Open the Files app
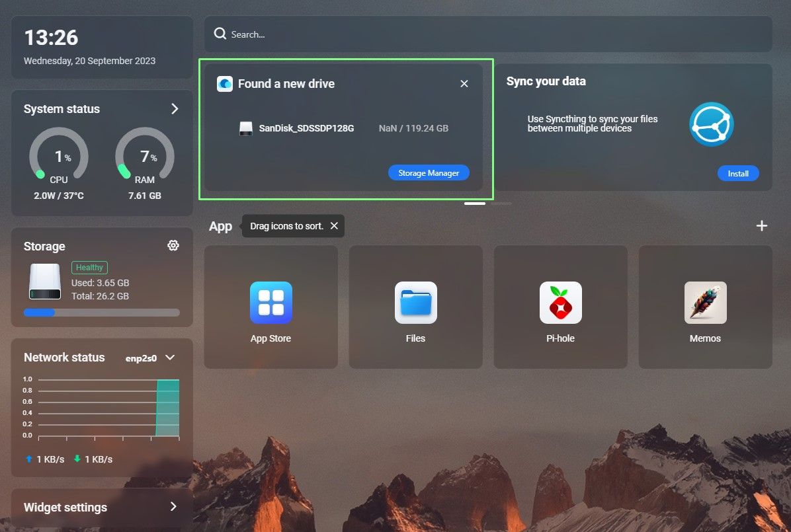791x532 pixels. 416,303
